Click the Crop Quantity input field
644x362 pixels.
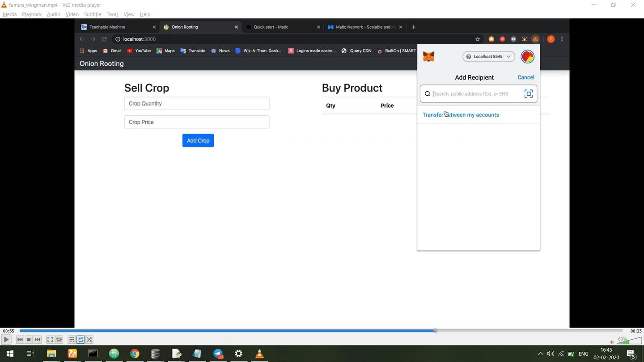(x=197, y=103)
